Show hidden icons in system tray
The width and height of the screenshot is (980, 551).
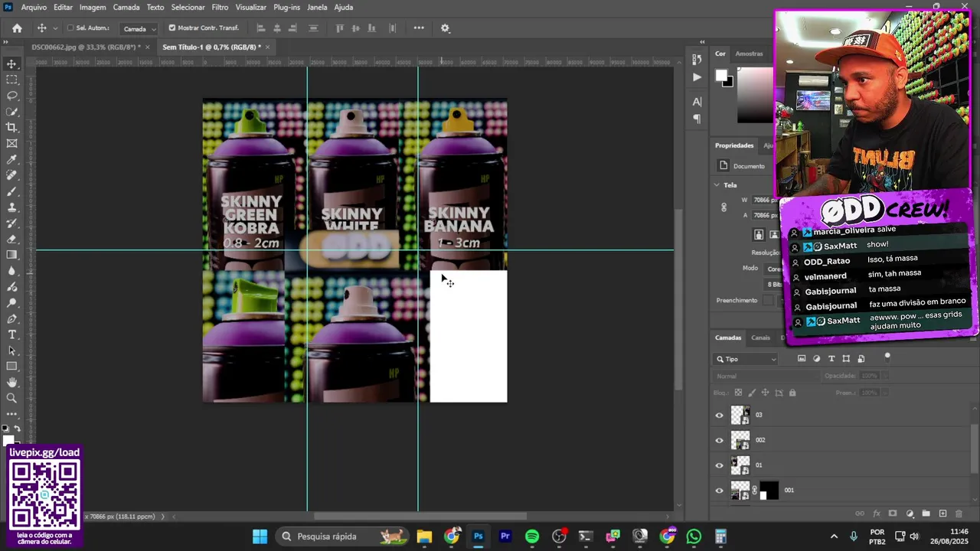tap(834, 536)
